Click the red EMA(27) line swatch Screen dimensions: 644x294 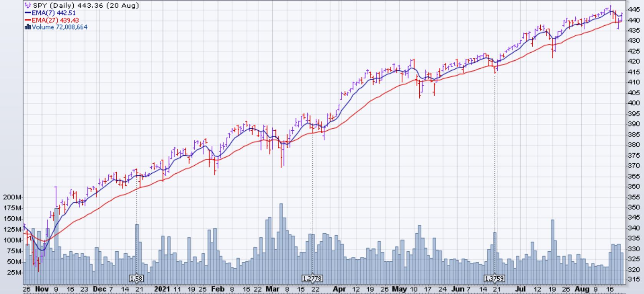point(27,20)
